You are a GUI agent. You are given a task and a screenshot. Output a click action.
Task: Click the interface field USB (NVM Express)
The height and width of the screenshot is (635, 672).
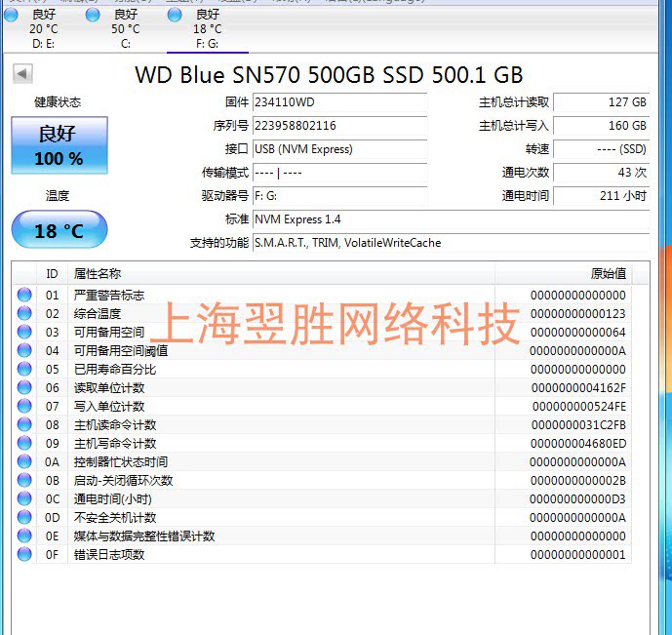pyautogui.click(x=339, y=149)
